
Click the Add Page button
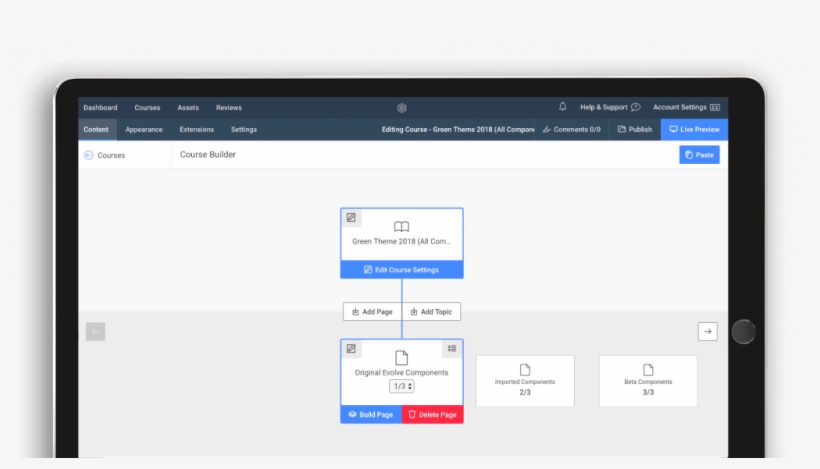[372, 312]
